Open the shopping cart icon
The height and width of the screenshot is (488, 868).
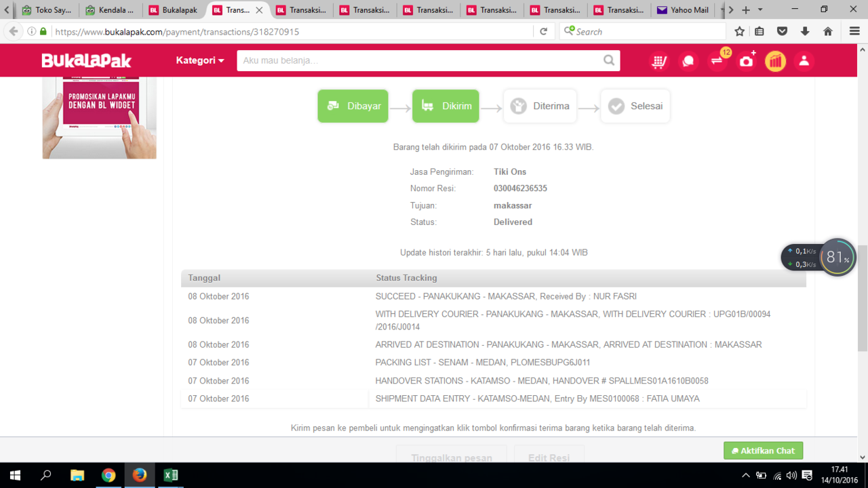(658, 61)
